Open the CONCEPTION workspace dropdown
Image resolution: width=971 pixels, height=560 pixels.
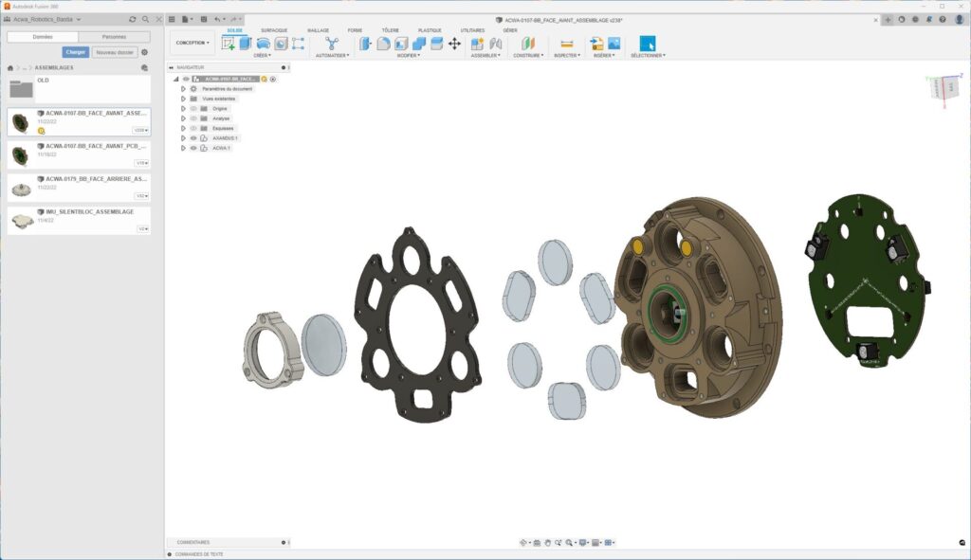coord(192,43)
